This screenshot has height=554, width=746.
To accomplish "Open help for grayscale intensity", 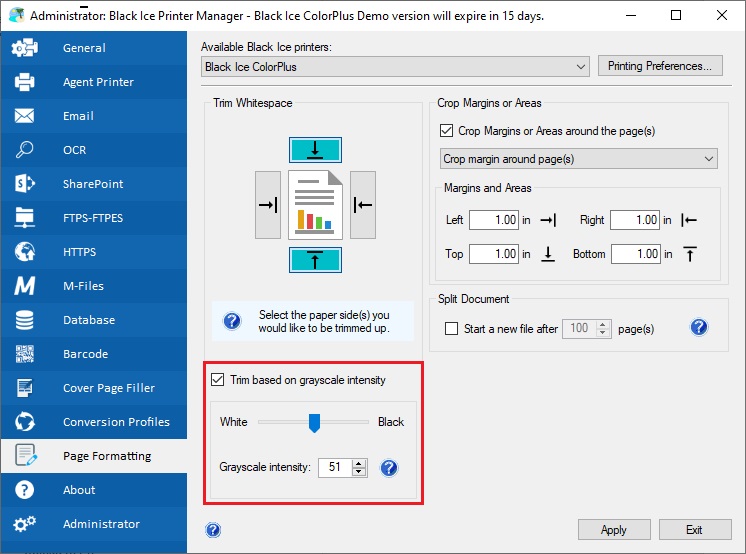I will pyautogui.click(x=389, y=468).
